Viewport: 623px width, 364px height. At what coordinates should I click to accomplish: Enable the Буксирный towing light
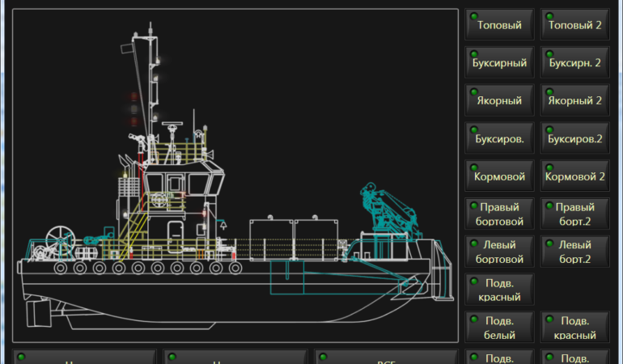(499, 62)
